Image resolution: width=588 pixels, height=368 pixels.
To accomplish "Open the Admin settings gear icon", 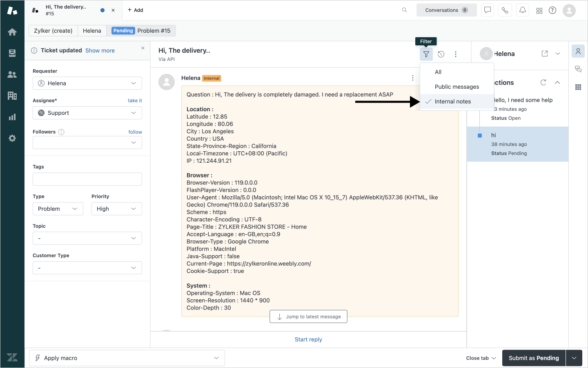I will coord(12,138).
